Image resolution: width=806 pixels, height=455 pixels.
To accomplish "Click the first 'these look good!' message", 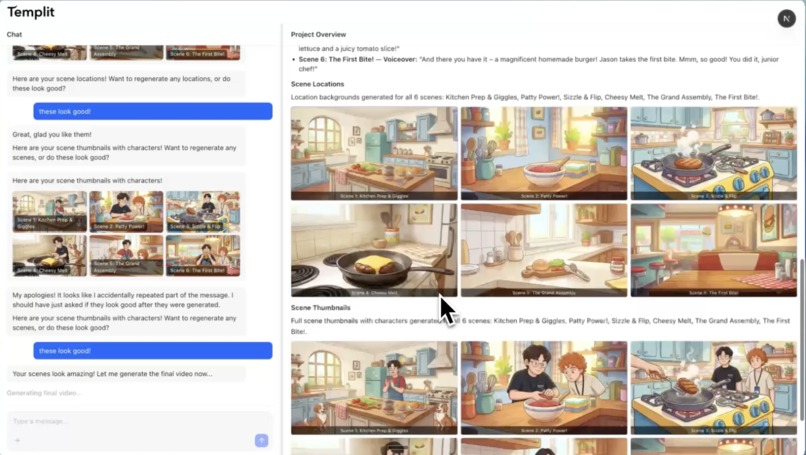I will coord(153,112).
